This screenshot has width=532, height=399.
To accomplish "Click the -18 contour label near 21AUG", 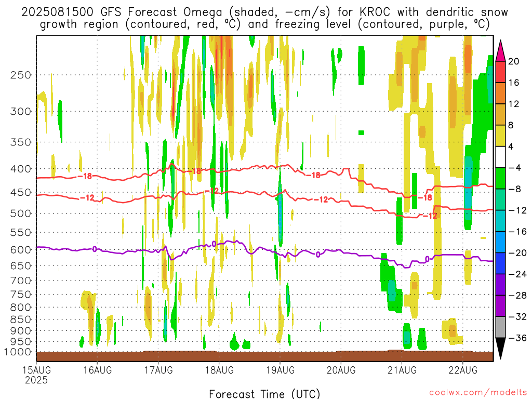I will tap(425, 197).
